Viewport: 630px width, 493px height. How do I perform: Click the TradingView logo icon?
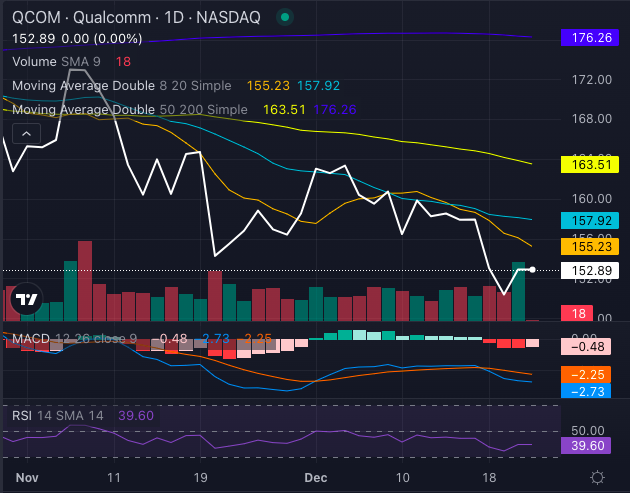[x=26, y=297]
